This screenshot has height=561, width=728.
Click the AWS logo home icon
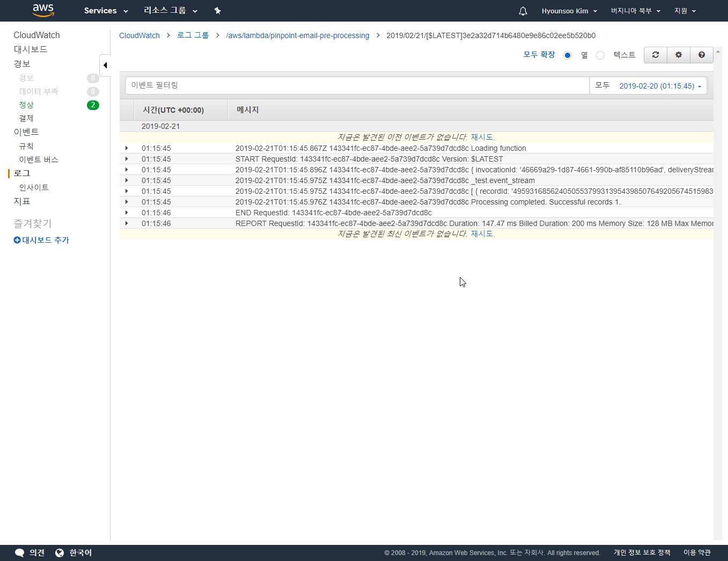[43, 10]
